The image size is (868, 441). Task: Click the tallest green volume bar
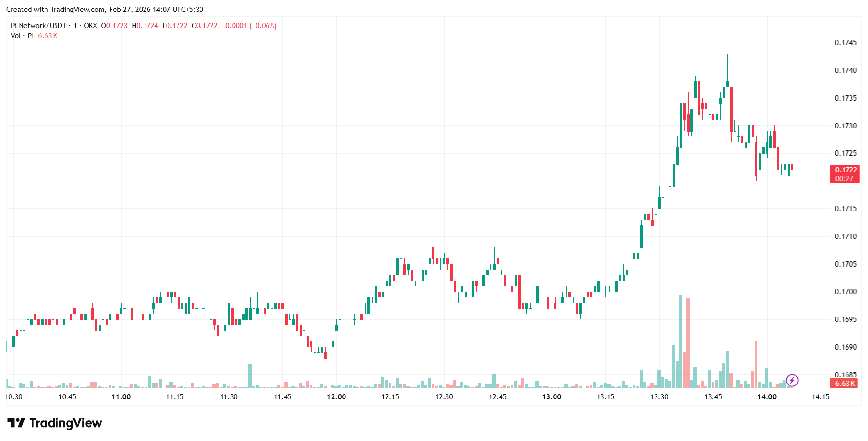[680, 342]
